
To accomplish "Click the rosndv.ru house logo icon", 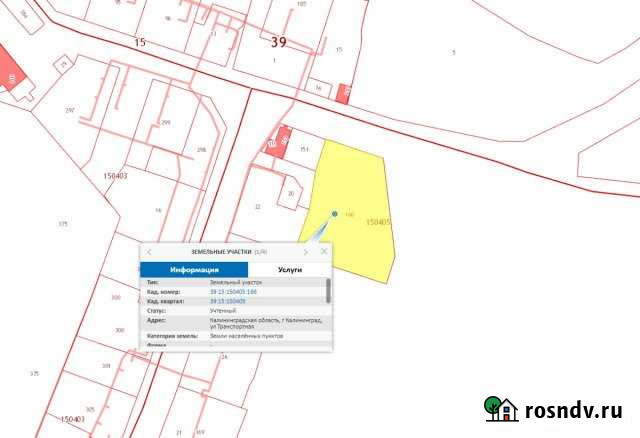I will click(501, 410).
